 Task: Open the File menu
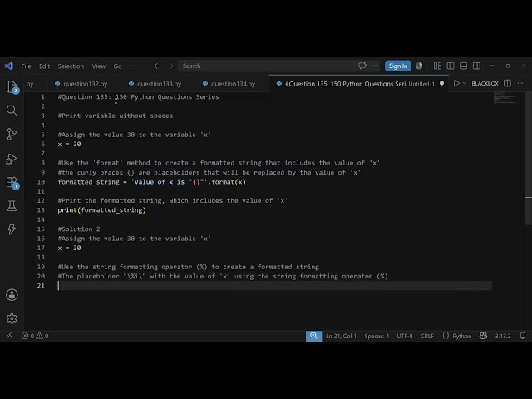click(26, 66)
